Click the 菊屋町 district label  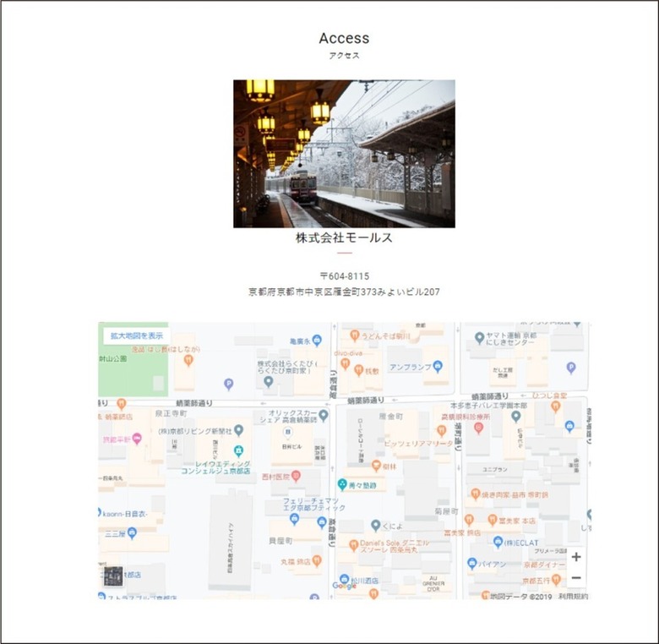(446, 511)
